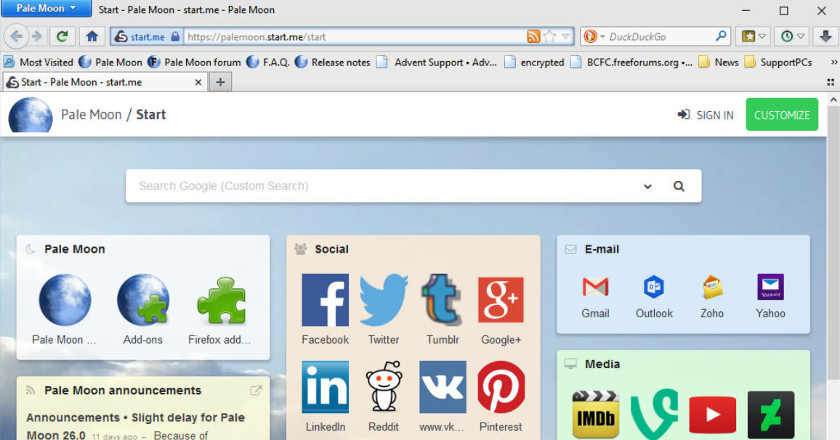This screenshot has width=840, height=440.
Task: Click the browser Forward arrow
Action: click(x=36, y=36)
